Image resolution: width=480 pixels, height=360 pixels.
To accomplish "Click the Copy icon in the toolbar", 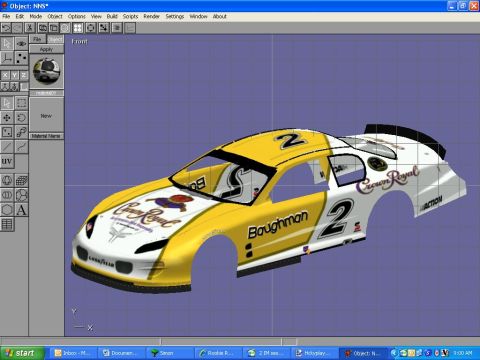I will click(43, 28).
